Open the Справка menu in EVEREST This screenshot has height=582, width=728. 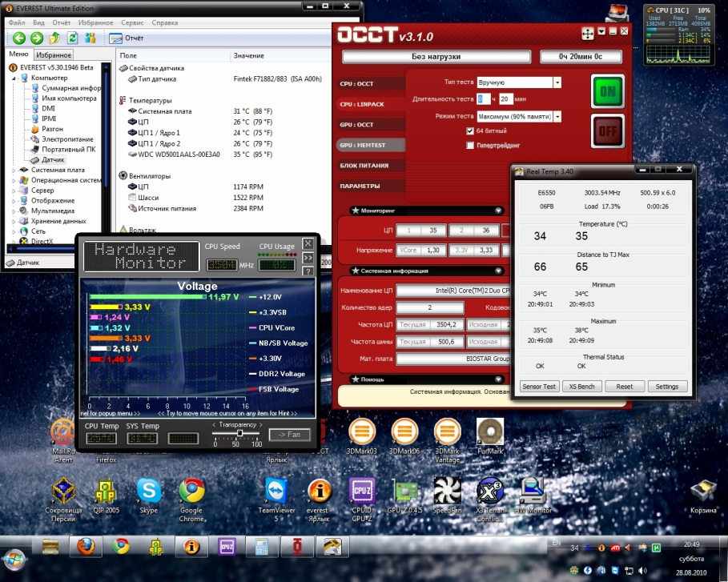[x=165, y=22]
